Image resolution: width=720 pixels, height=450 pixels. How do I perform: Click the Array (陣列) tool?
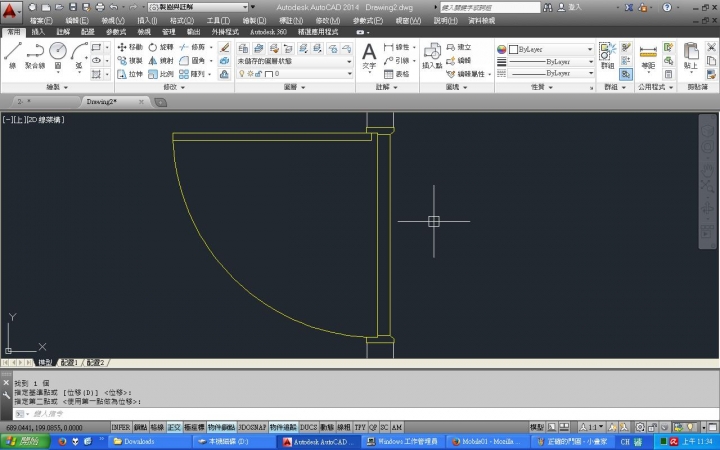192,74
